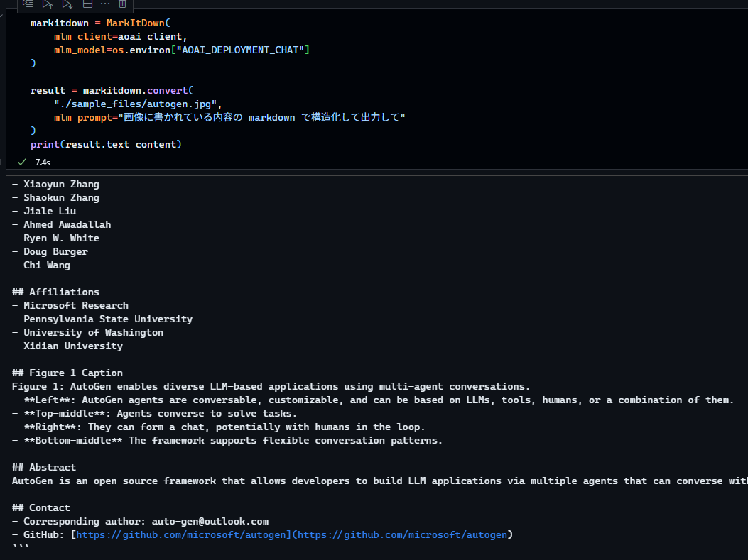Viewport: 748px width, 560px height.
Task: Select the "./sample_files/autogen.jpg" path string
Action: pos(136,104)
